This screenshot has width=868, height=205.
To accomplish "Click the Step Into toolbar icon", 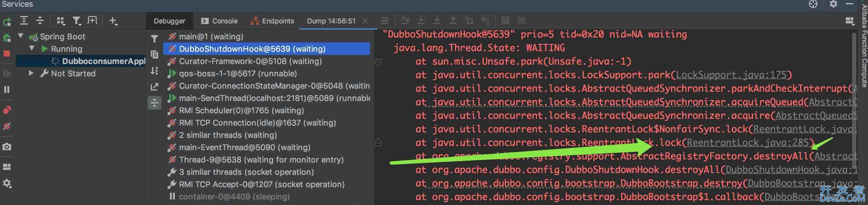I will (421, 21).
